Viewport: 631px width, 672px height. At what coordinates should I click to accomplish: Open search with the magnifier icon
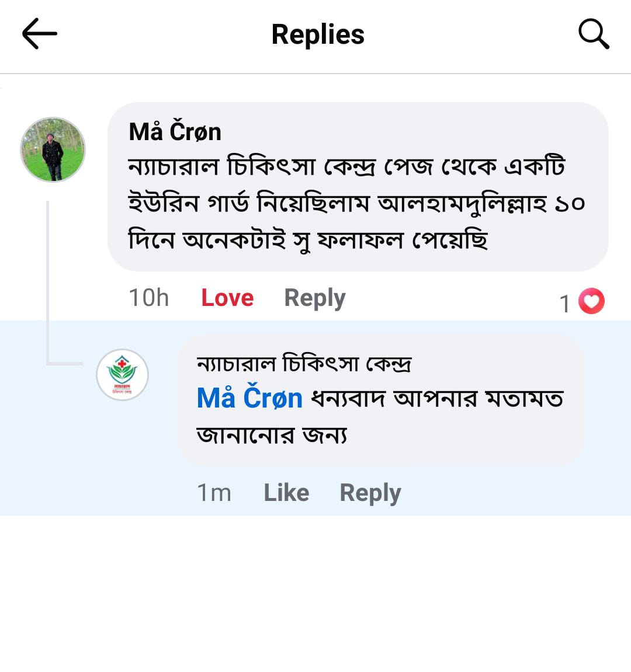click(x=594, y=34)
